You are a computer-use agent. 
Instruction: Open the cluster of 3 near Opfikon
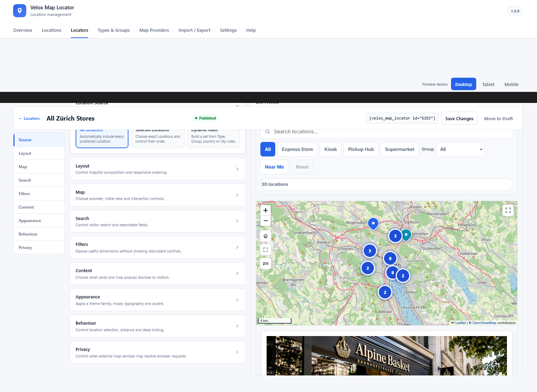point(395,236)
